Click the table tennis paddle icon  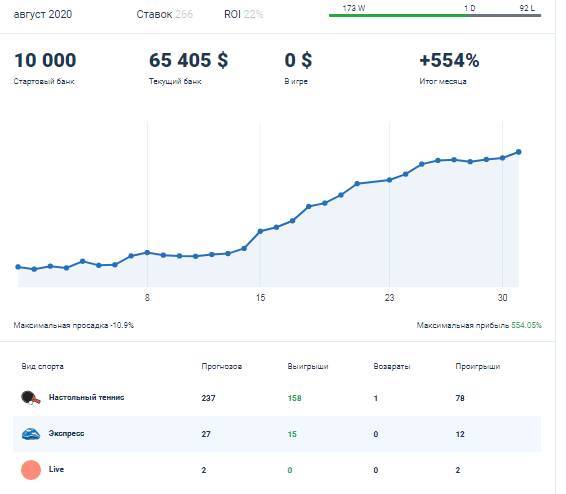(31, 398)
